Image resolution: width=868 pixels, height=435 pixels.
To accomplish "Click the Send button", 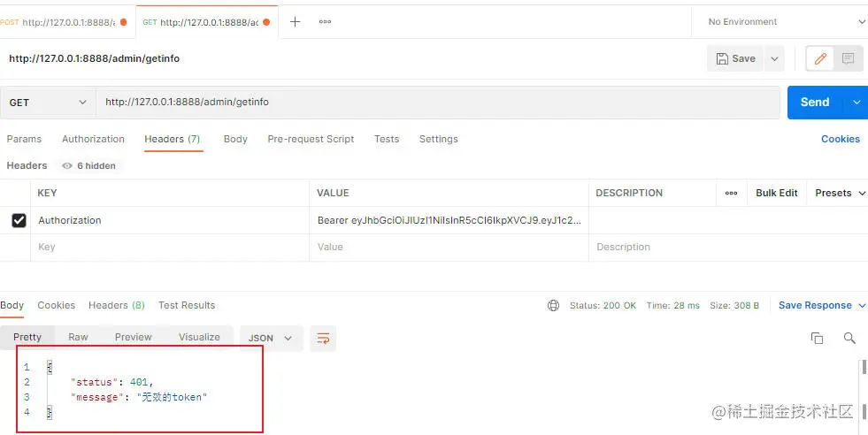I will click(x=815, y=103).
